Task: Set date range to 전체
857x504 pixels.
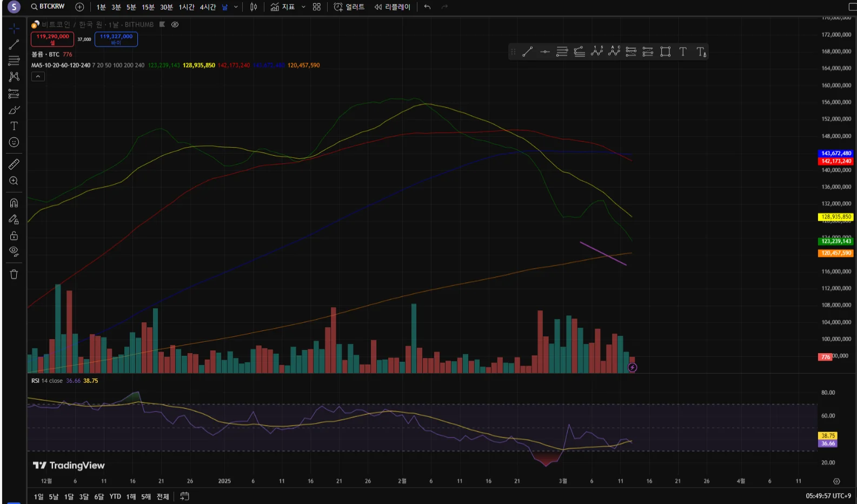Action: tap(163, 496)
